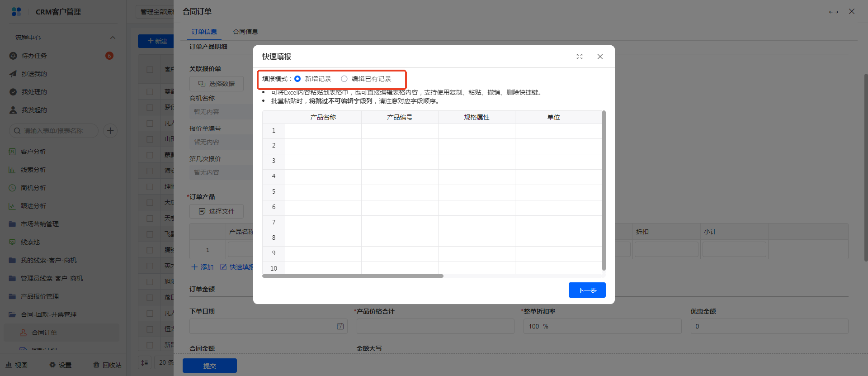Click the 提交 button
Image resolution: width=868 pixels, height=376 pixels.
click(209, 366)
